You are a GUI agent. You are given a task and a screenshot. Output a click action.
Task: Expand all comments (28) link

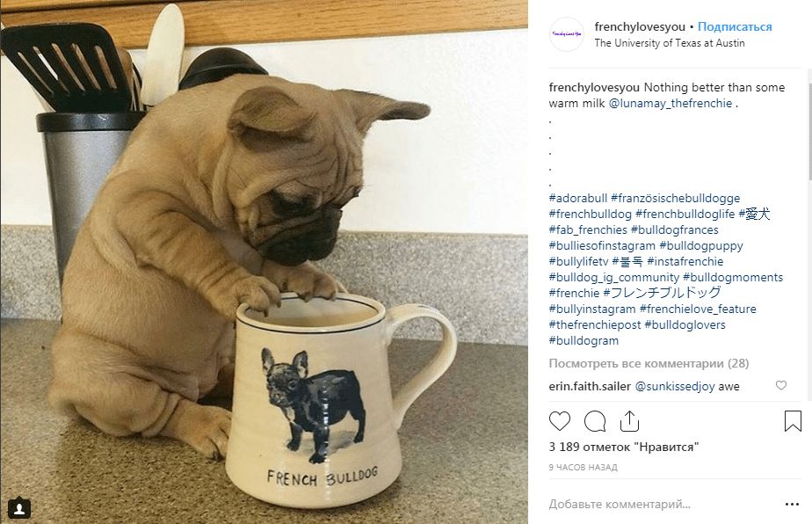(649, 363)
